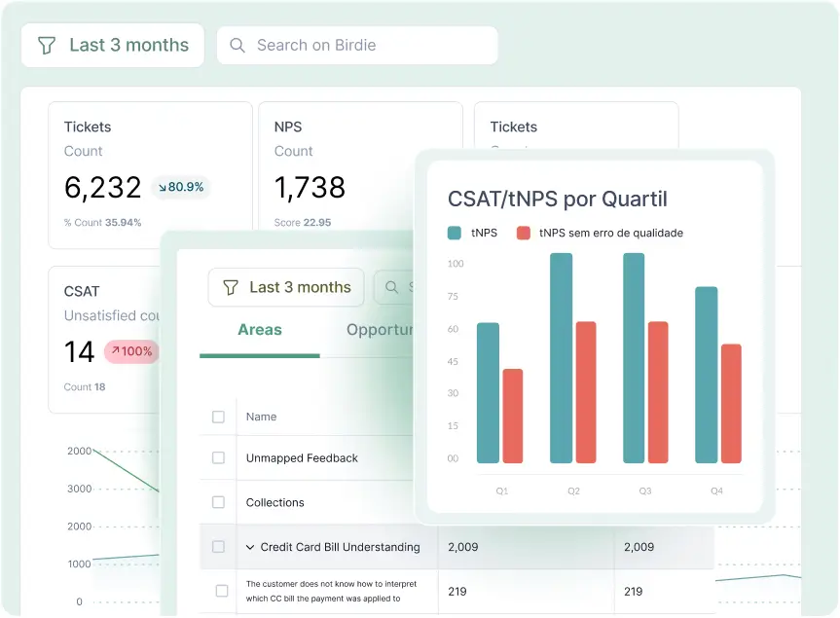Click the downward trend icon in the 80.9% badge
The width and height of the screenshot is (840, 618).
pyautogui.click(x=165, y=187)
